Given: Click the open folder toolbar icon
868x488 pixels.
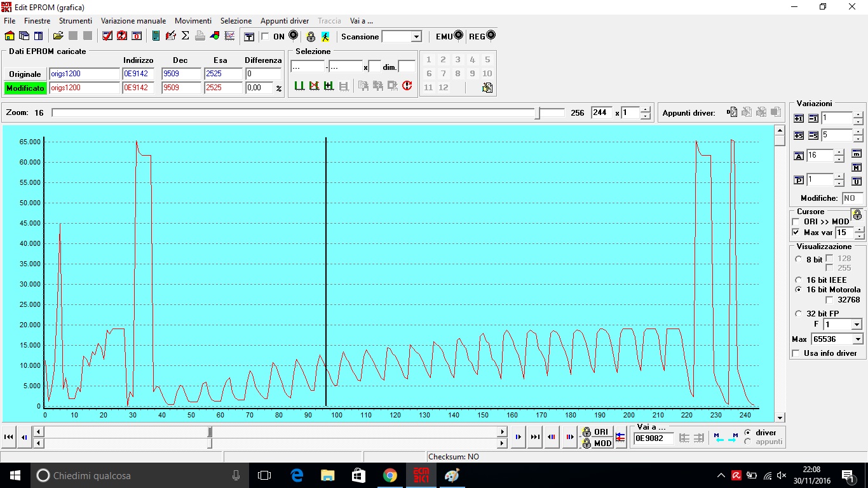Looking at the screenshot, I should point(58,36).
